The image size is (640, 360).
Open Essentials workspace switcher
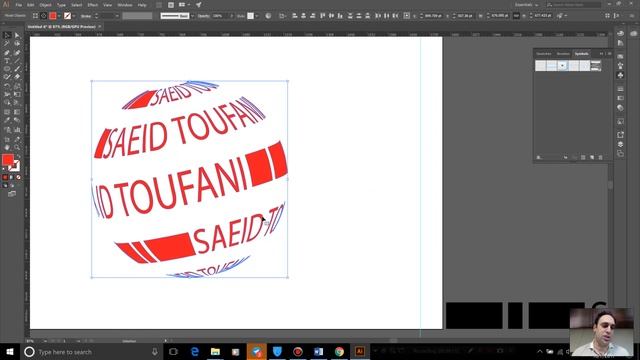(x=526, y=5)
